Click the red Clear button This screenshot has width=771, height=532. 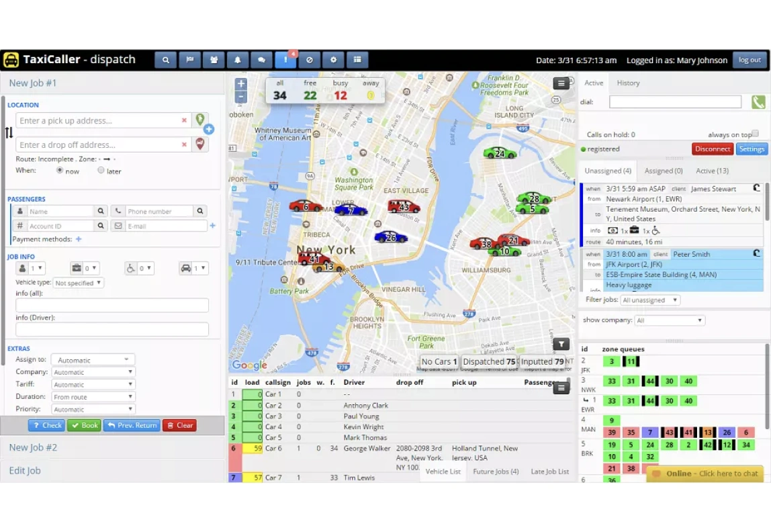tap(179, 425)
